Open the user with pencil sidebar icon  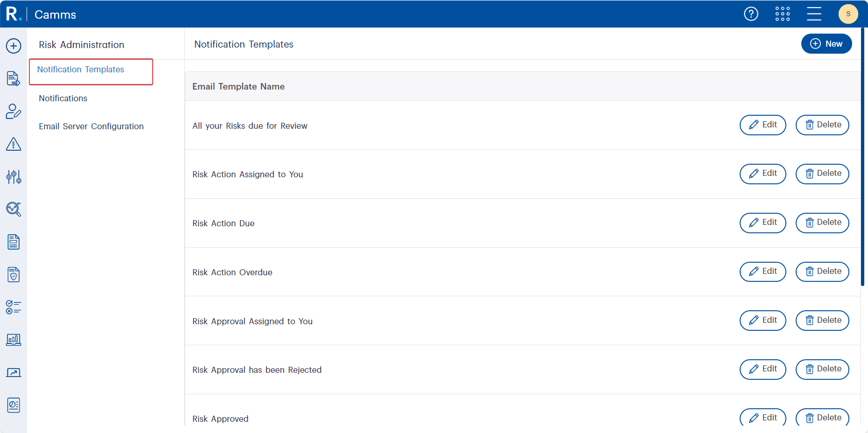point(14,111)
